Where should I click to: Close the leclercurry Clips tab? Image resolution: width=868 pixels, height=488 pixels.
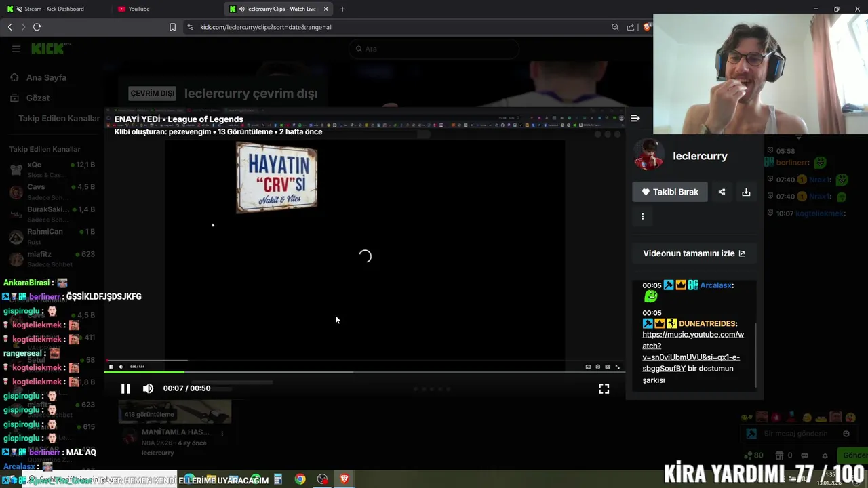pyautogui.click(x=325, y=9)
